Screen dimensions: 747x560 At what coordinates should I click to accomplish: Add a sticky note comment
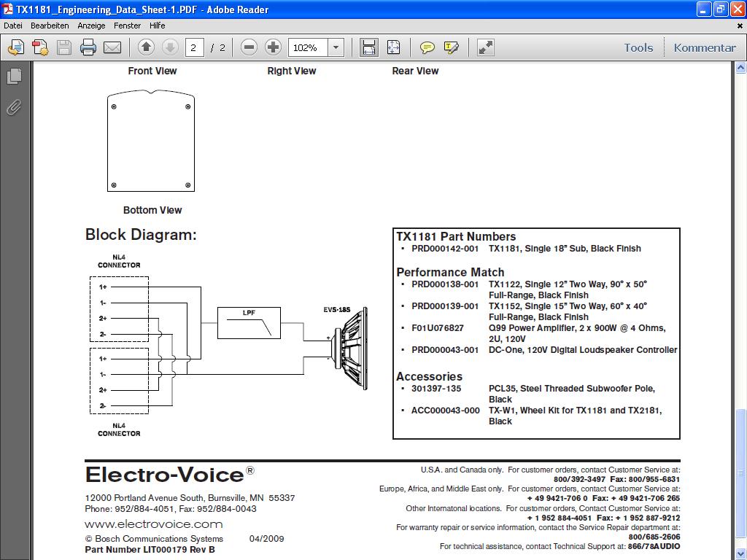(x=427, y=47)
